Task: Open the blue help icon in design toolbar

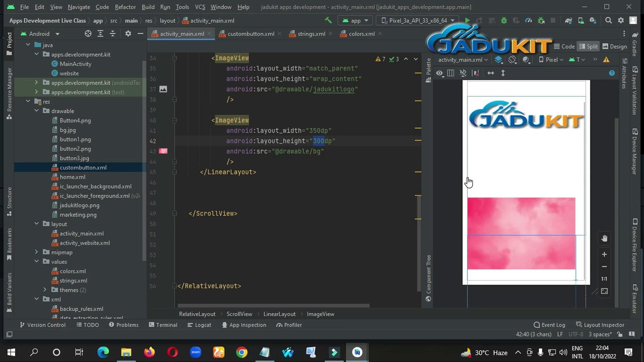Action: (x=612, y=73)
